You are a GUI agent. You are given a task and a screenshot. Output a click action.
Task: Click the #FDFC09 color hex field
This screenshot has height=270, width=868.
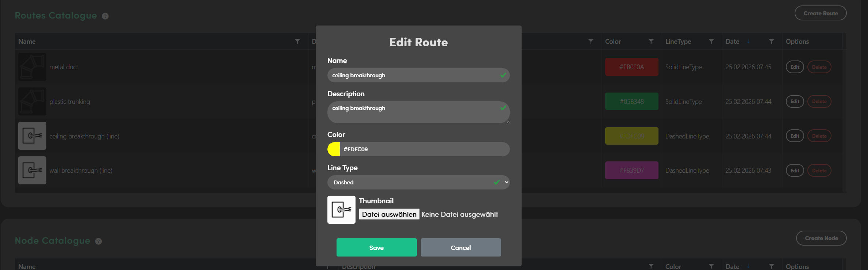pyautogui.click(x=423, y=149)
